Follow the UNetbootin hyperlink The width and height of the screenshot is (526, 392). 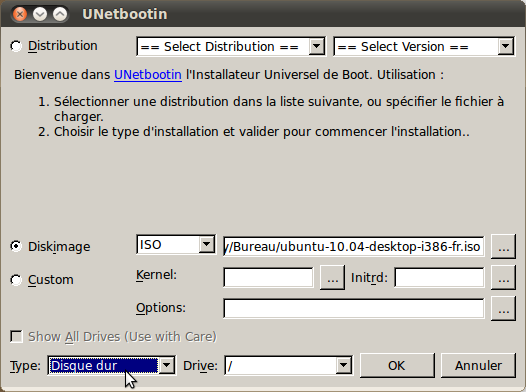click(148, 74)
